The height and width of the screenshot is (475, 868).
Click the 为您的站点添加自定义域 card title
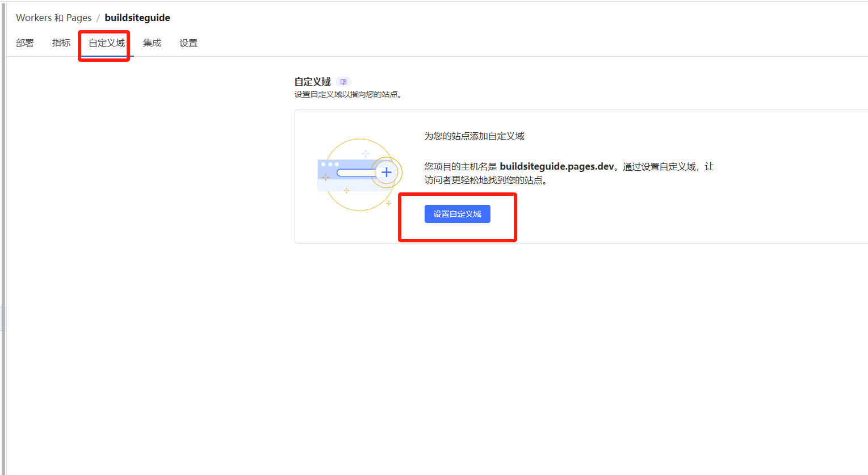[x=474, y=136]
